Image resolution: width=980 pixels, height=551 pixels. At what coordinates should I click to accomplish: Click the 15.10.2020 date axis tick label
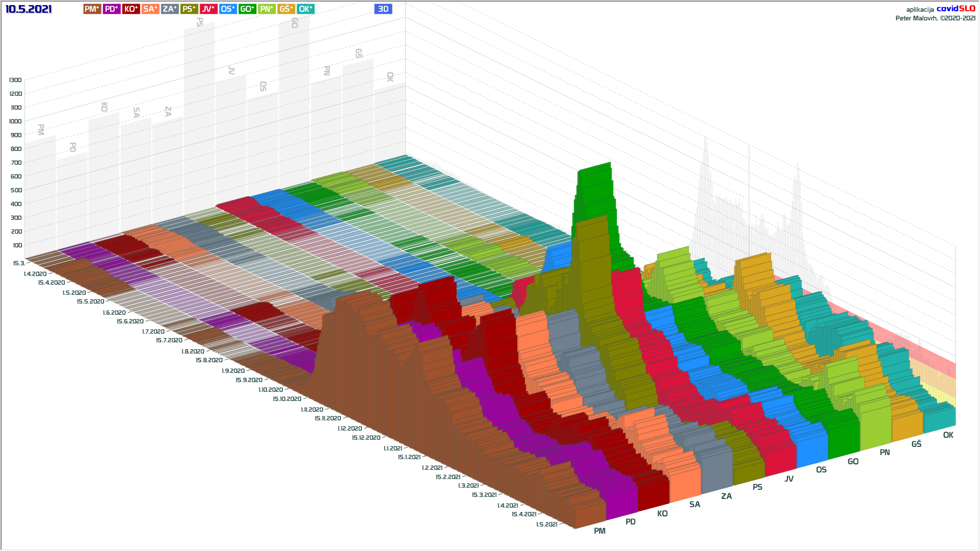coord(287,399)
